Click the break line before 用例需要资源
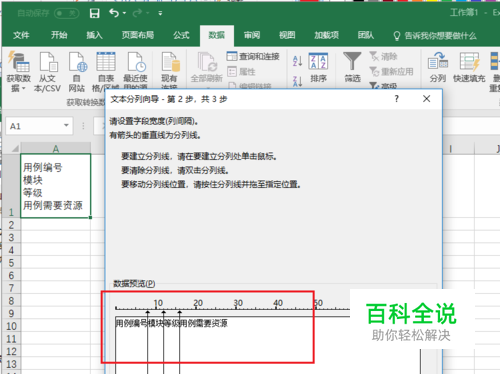Viewport: 500px width, 374px height. click(180, 342)
